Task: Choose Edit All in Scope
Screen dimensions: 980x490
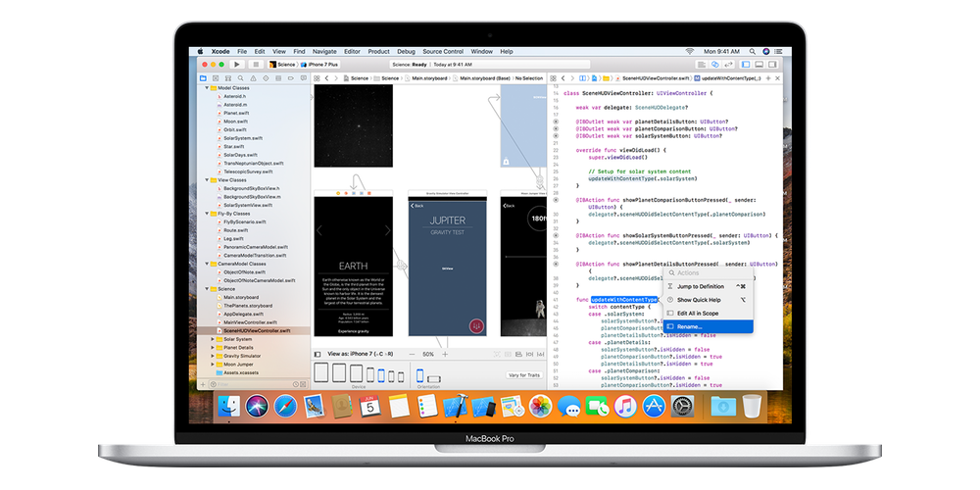Action: [x=709, y=314]
